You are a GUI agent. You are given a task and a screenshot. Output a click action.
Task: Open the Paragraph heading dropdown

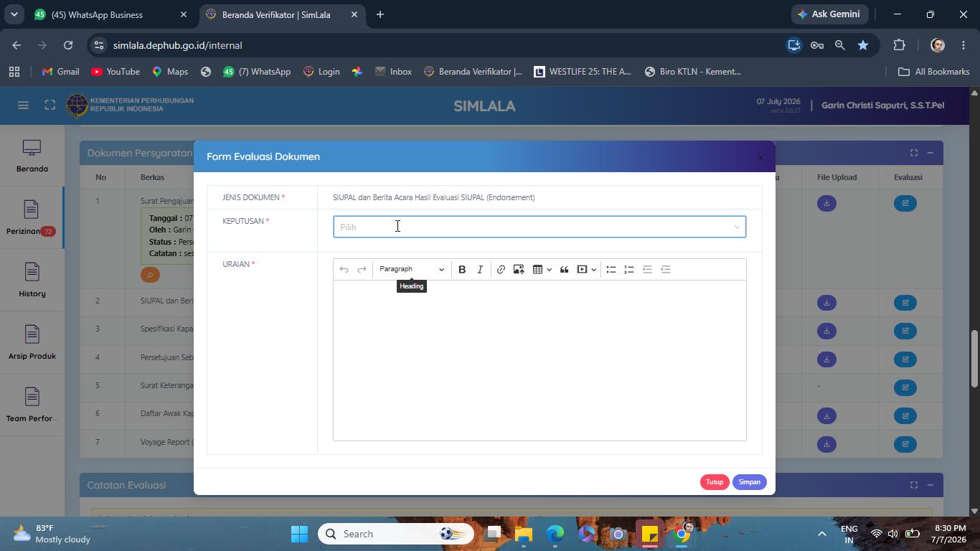coord(411,270)
